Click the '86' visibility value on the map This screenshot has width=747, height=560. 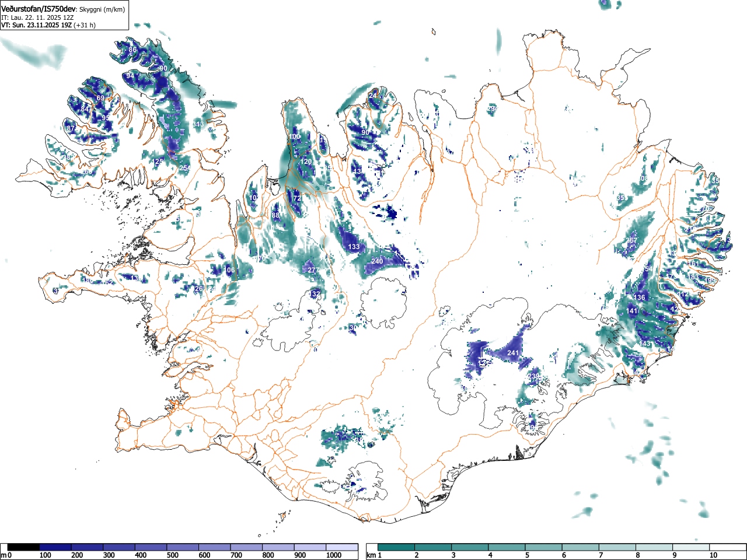[132, 50]
